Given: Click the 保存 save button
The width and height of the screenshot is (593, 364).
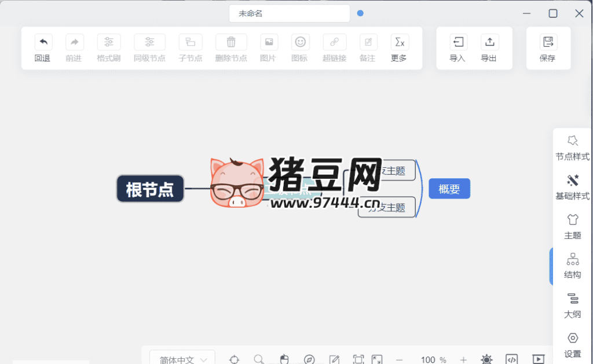Looking at the screenshot, I should pyautogui.click(x=547, y=48).
